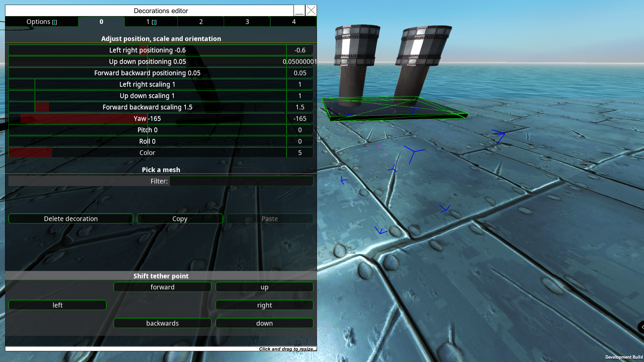Edit the Roll value field
Screen dimensions: 644x362
(300, 141)
